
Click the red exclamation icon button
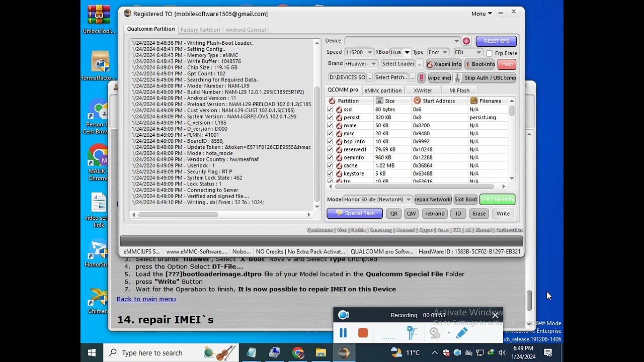(422, 77)
